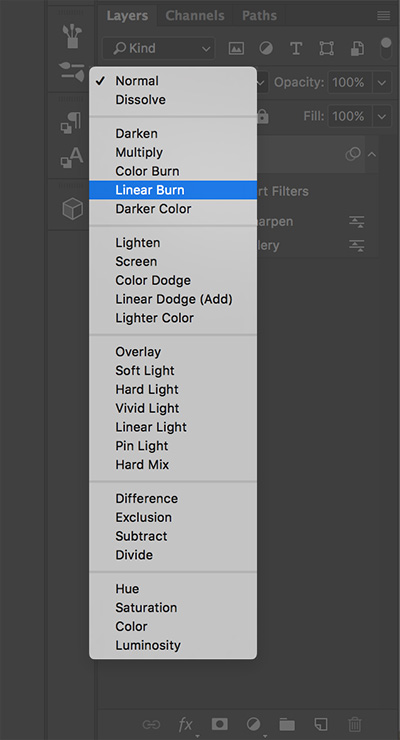Screen dimensions: 400x740
Task: Switch to the Channels tab
Action: point(195,16)
